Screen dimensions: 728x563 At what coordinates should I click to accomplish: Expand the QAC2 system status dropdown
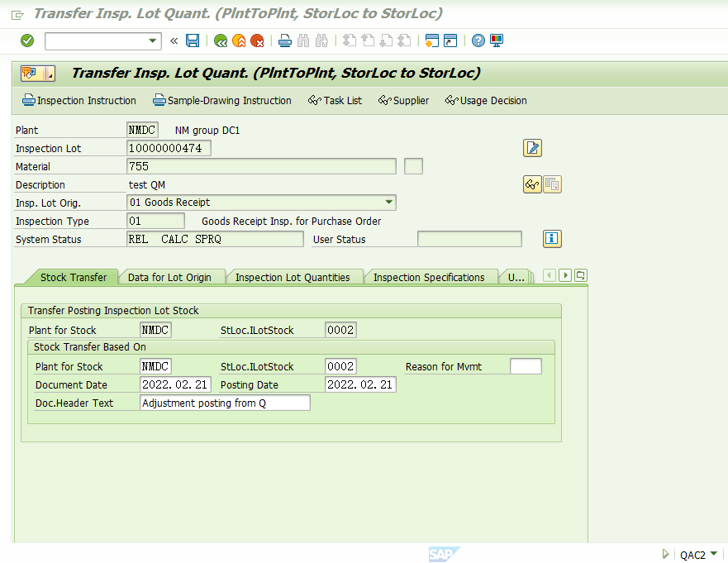pos(713,554)
